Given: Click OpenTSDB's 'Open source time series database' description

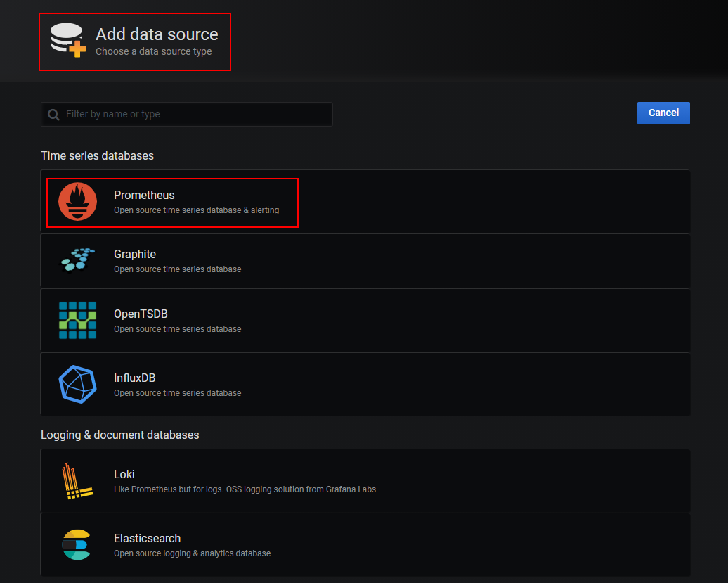Looking at the screenshot, I should click(x=177, y=329).
